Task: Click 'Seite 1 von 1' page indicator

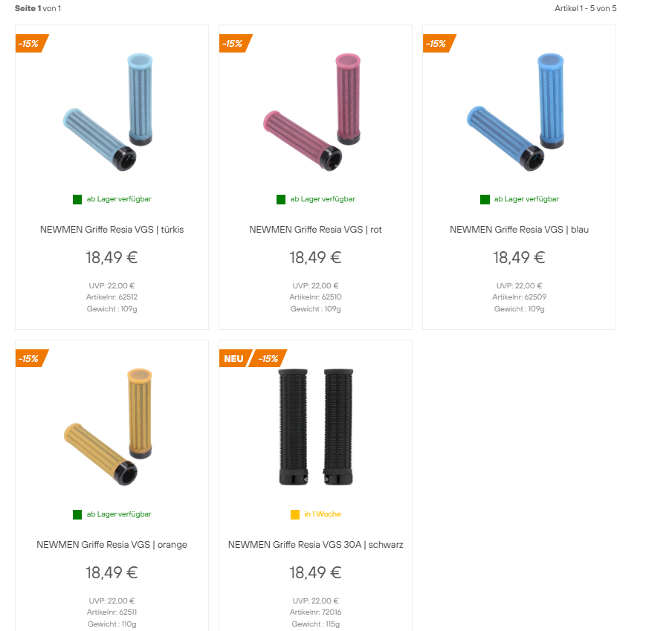Action: 38,8
